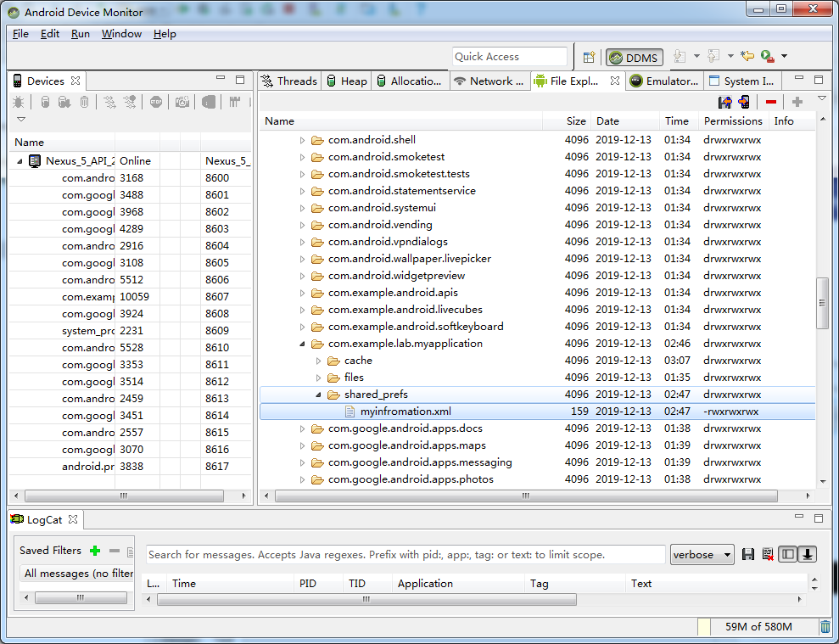Collapse the Nexus_5_API device node

coord(20,160)
